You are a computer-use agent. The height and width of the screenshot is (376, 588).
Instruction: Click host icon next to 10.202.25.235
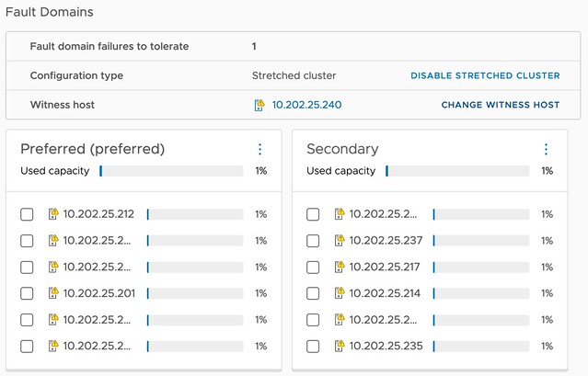[x=340, y=347]
